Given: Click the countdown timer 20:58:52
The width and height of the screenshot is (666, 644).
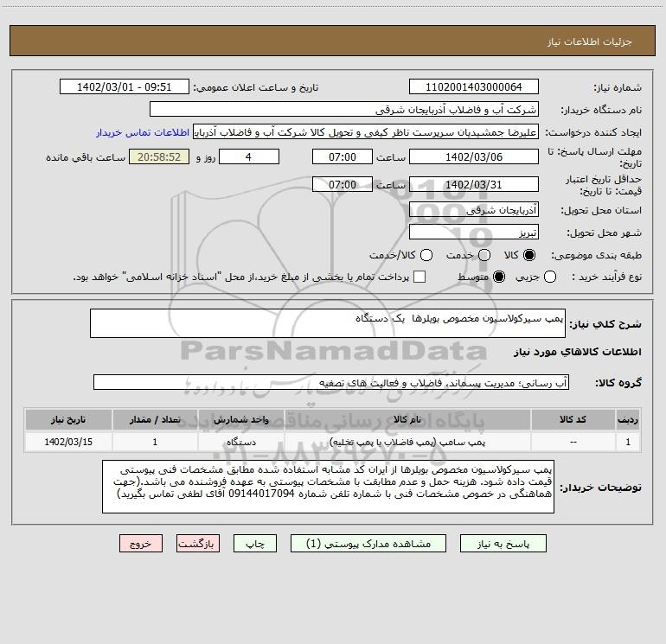Looking at the screenshot, I should pos(159,156).
